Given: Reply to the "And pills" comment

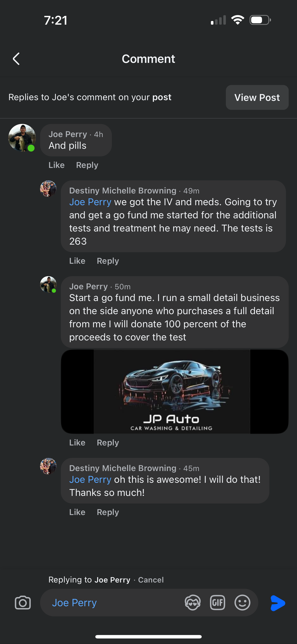Looking at the screenshot, I should (x=87, y=165).
